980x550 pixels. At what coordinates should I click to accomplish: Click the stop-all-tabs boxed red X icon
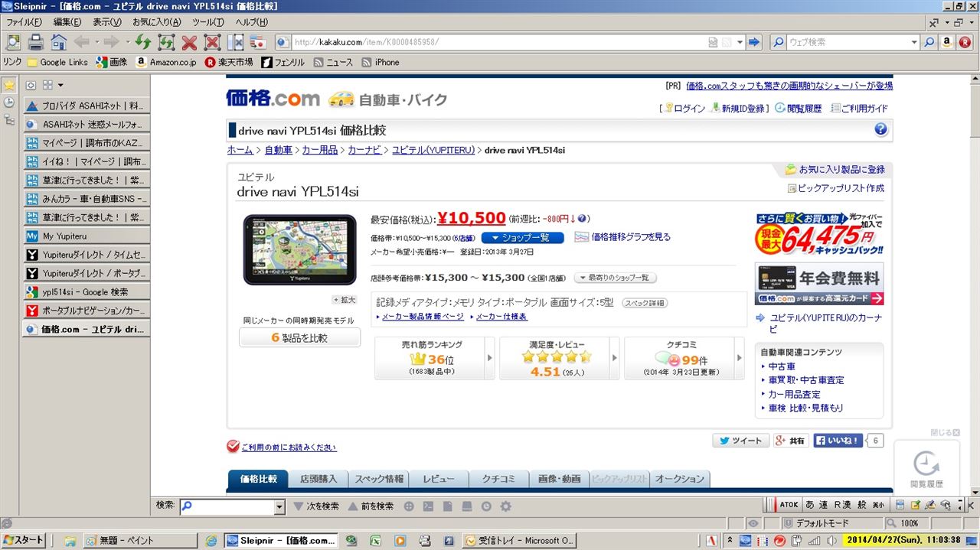click(212, 42)
